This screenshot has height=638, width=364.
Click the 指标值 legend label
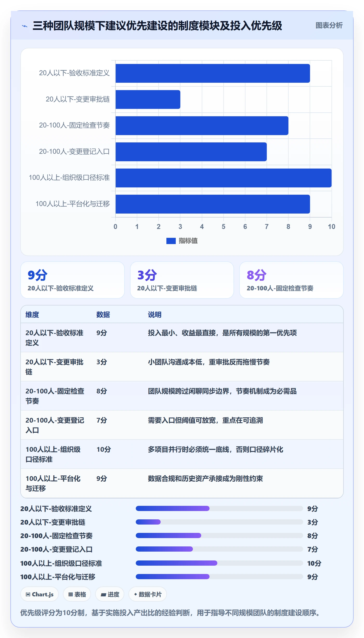[x=188, y=241]
